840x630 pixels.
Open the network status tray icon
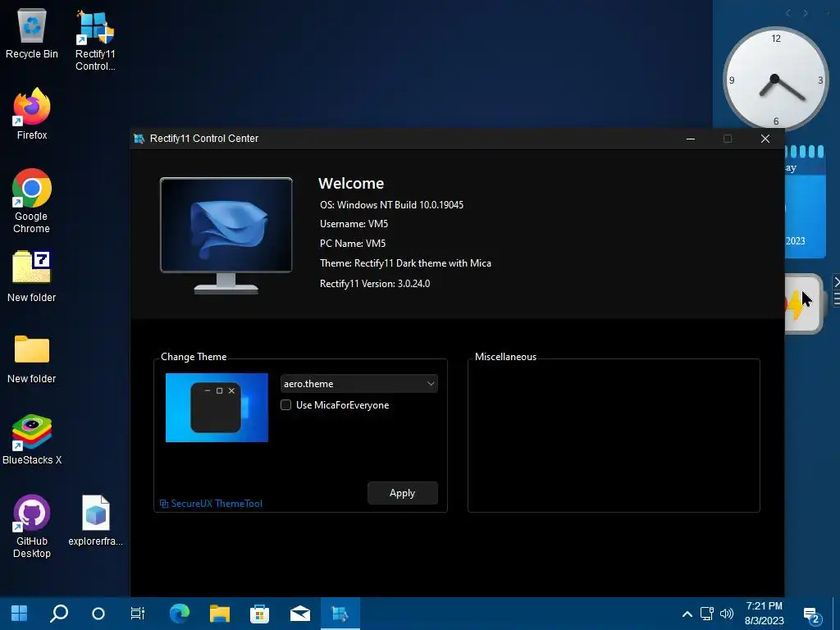tap(706, 614)
